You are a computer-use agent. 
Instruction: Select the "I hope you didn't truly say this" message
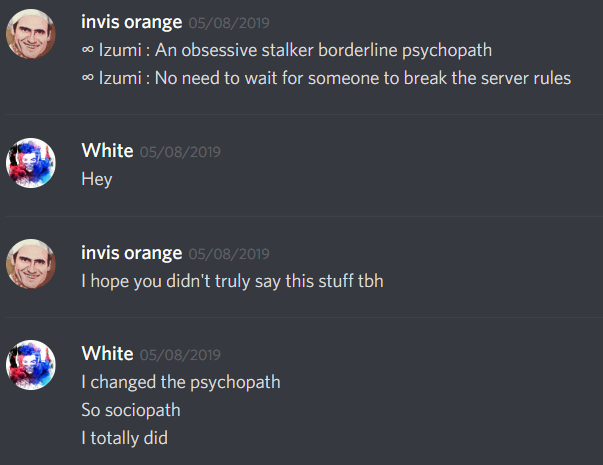(x=232, y=281)
